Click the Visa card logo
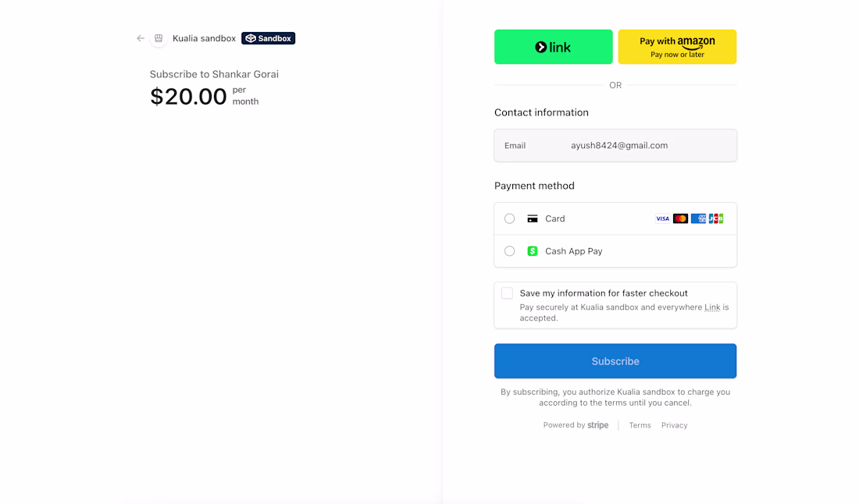Screen dimensions: 859x504 662,219
